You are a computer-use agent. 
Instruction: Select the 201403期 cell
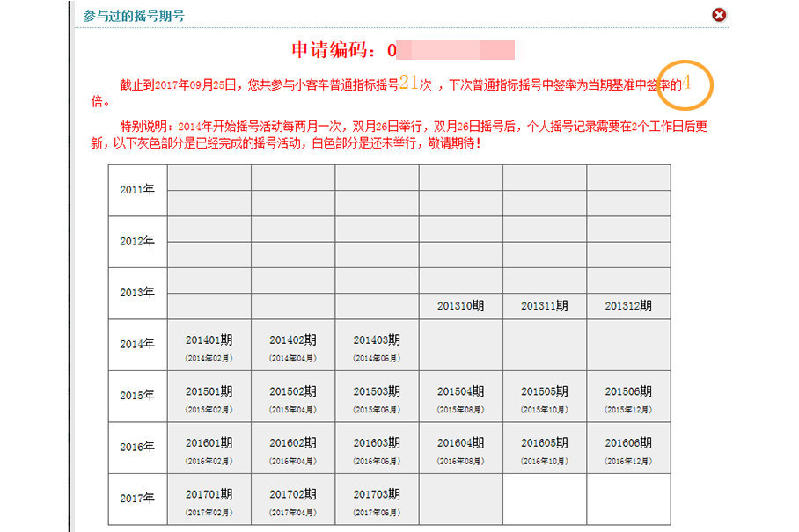point(377,345)
